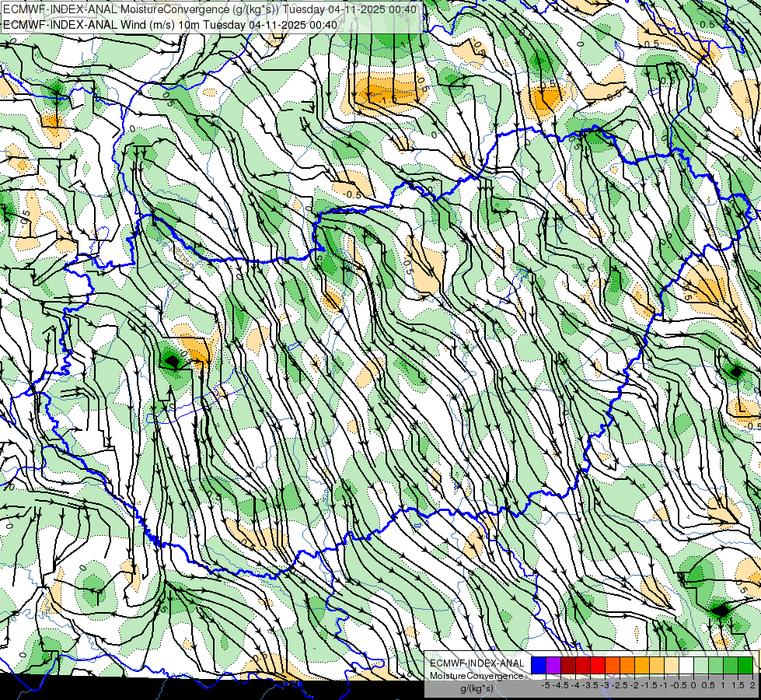The image size is (761, 700).
Task: Click the legend tick label -2.5
Action: (620, 685)
